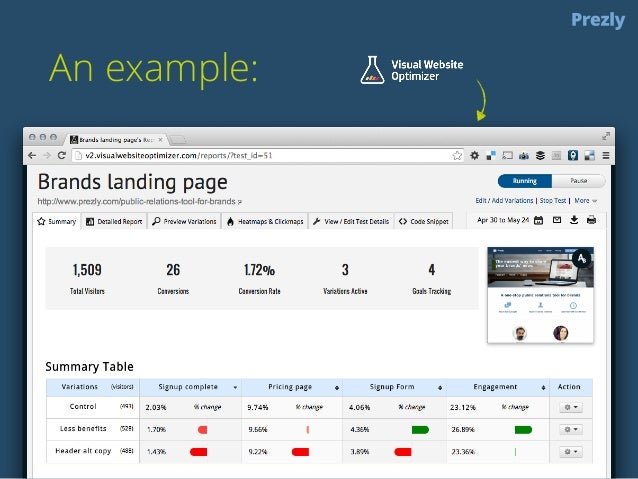Click the Apr 30 to May 24 date range

coord(503,220)
